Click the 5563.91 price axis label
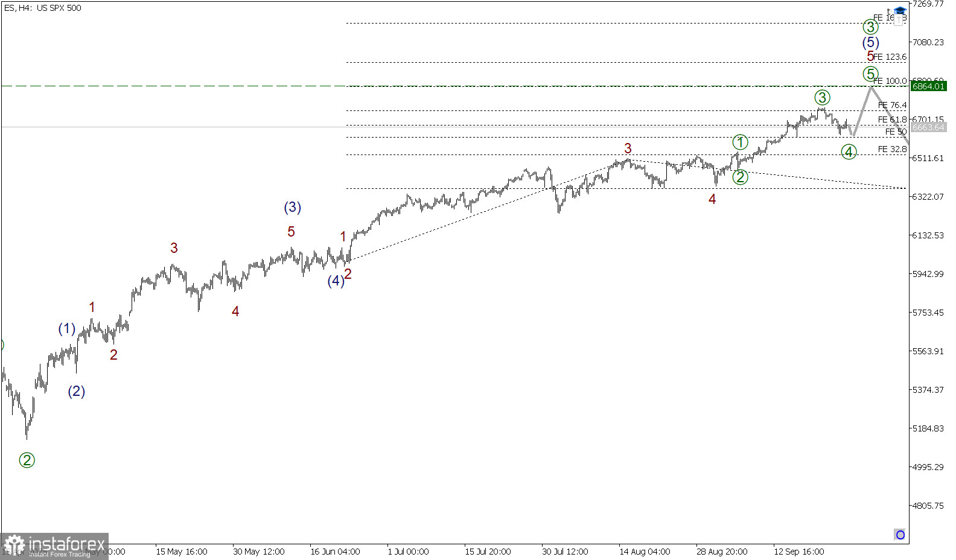The height and width of the screenshot is (560, 956). pos(928,351)
